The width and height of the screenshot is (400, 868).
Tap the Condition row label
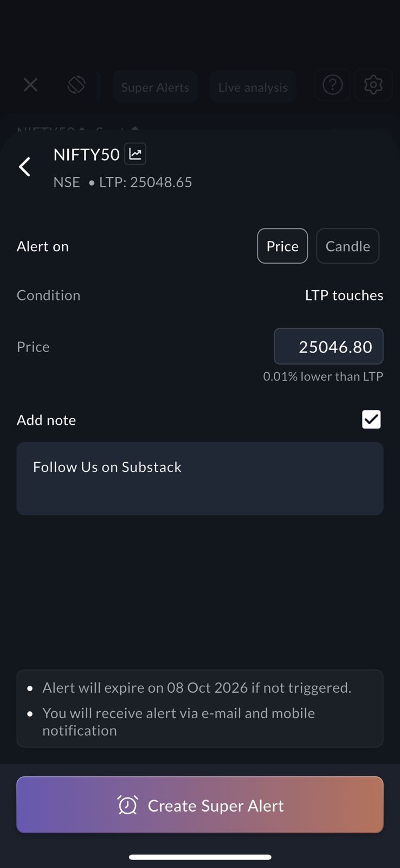pyautogui.click(x=49, y=295)
